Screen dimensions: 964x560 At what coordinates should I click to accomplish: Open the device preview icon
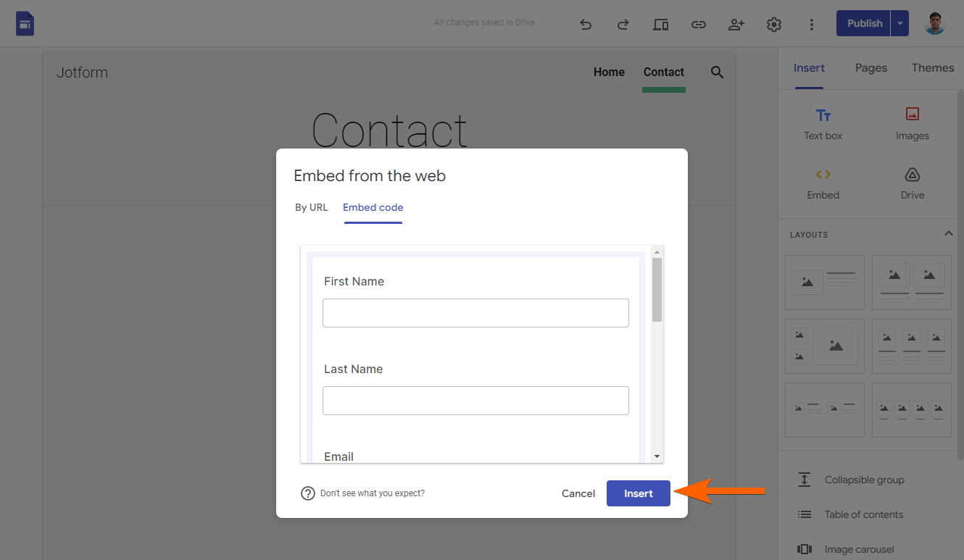(x=660, y=25)
